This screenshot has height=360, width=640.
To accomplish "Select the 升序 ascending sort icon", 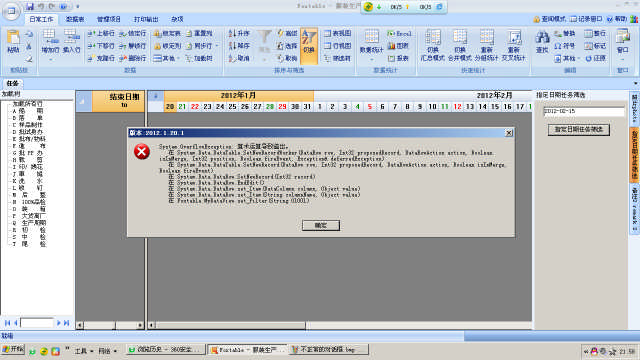I will click(239, 33).
